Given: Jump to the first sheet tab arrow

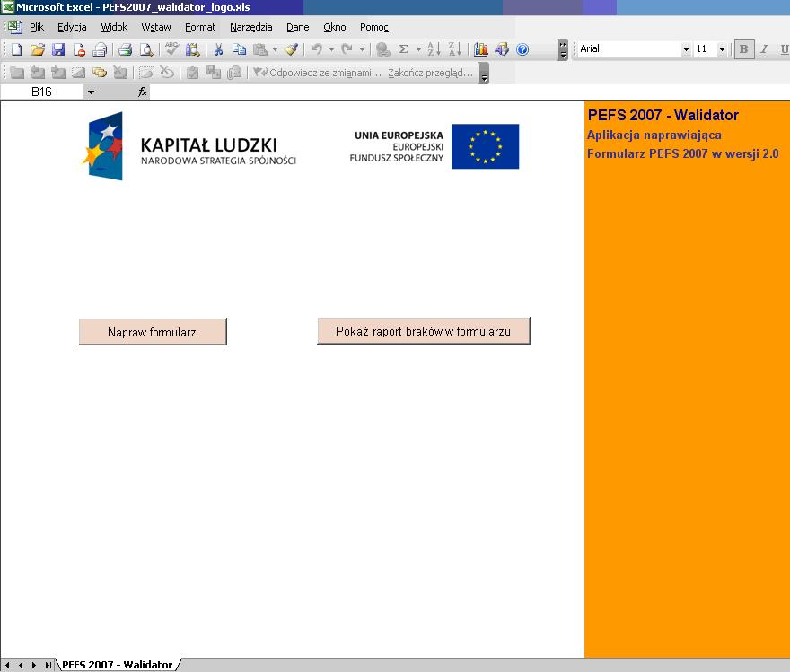Looking at the screenshot, I should pyautogui.click(x=6, y=665).
